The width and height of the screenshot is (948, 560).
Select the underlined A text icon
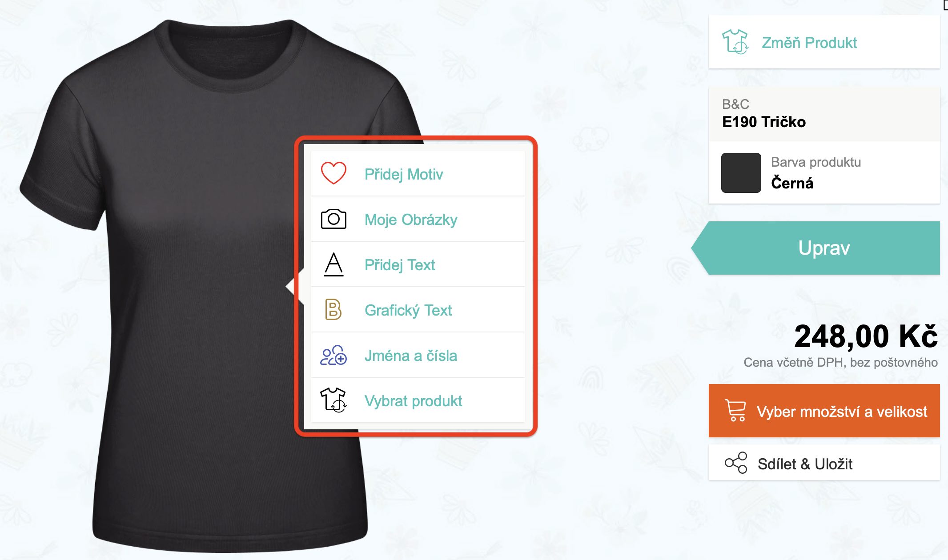(333, 264)
